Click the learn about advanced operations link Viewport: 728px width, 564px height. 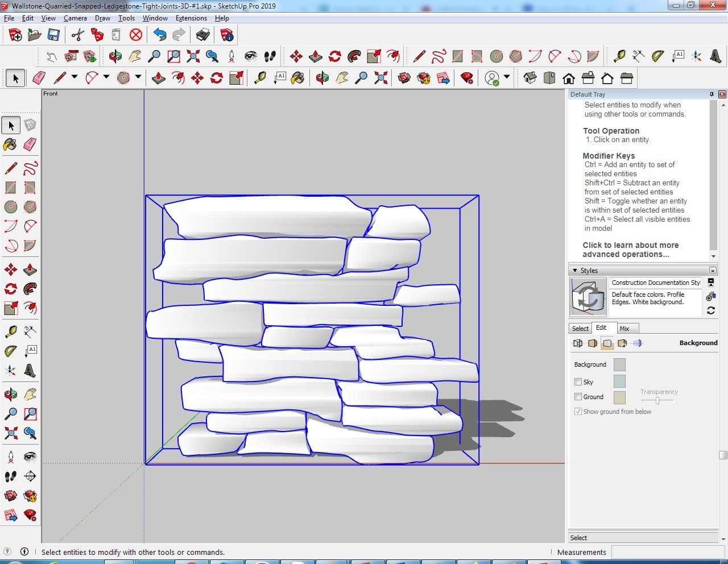point(630,250)
